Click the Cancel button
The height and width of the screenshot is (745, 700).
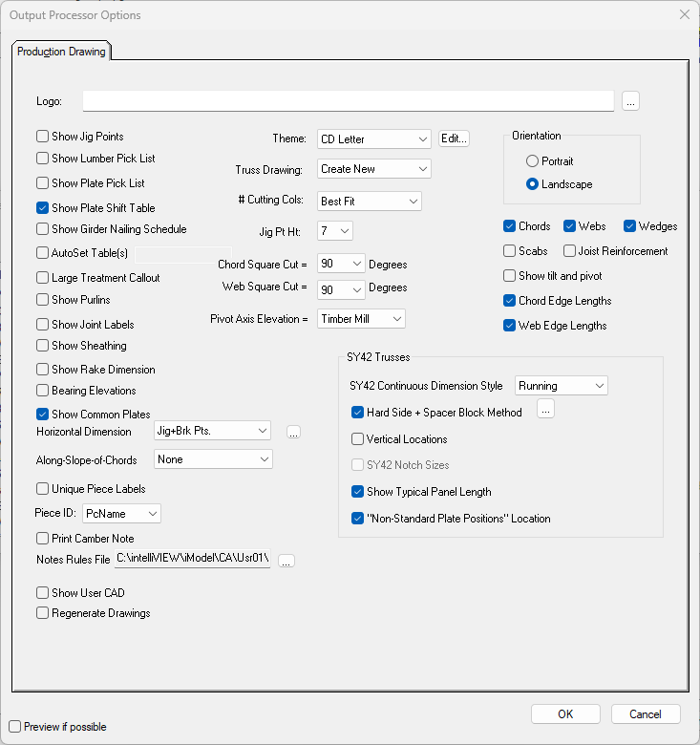(x=646, y=714)
